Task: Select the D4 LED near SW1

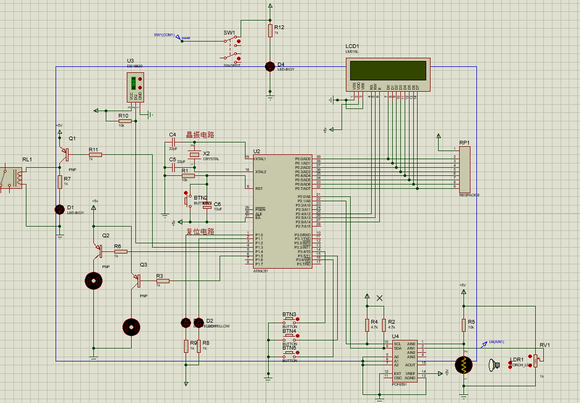Action: [270, 67]
